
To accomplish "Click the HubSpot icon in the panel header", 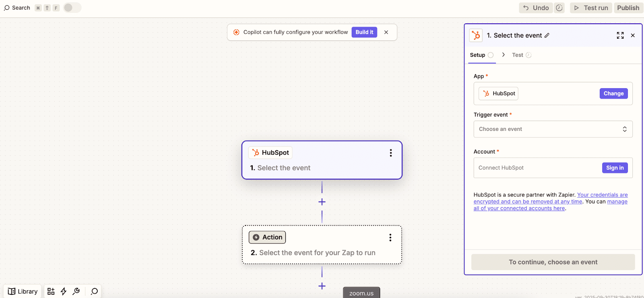I will point(476,35).
